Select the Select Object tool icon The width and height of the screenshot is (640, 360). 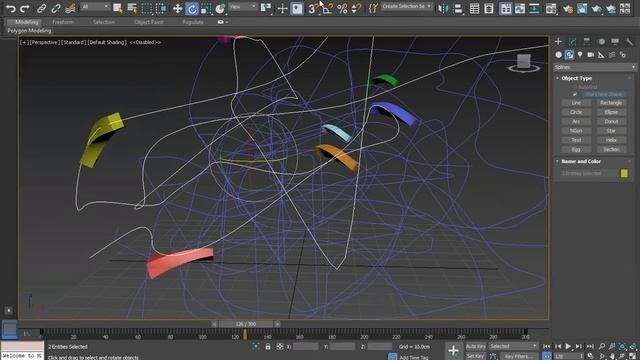point(118,8)
